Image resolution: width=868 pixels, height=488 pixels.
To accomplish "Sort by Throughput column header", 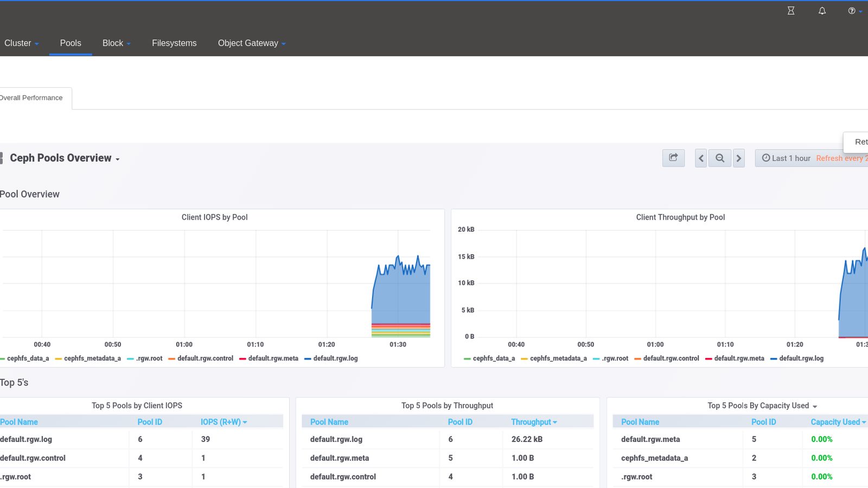I will [x=534, y=422].
